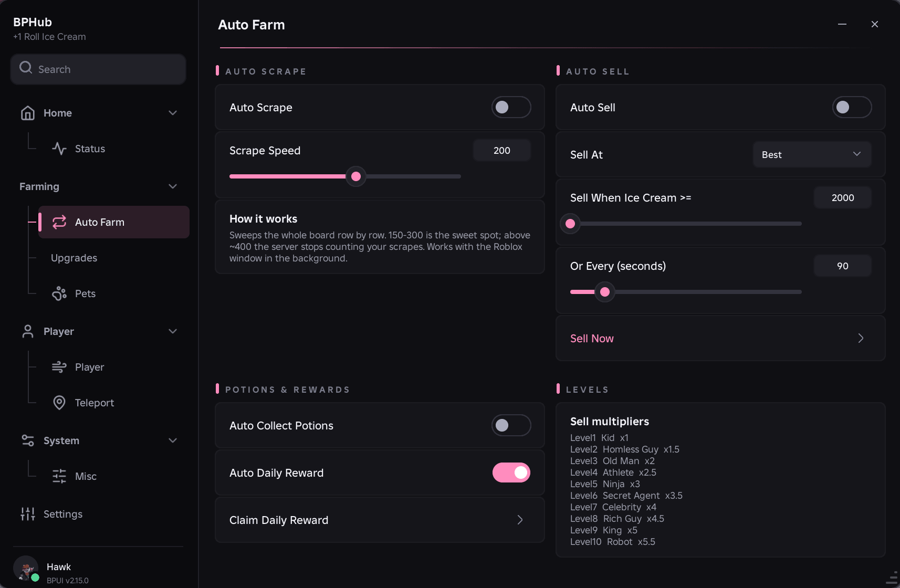Open Settings in the sidebar
This screenshot has height=588, width=900.
(x=99, y=514)
